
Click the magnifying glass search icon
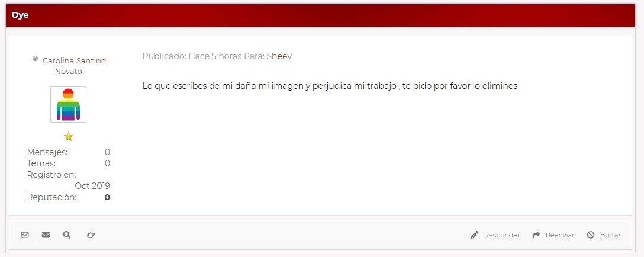click(x=66, y=235)
